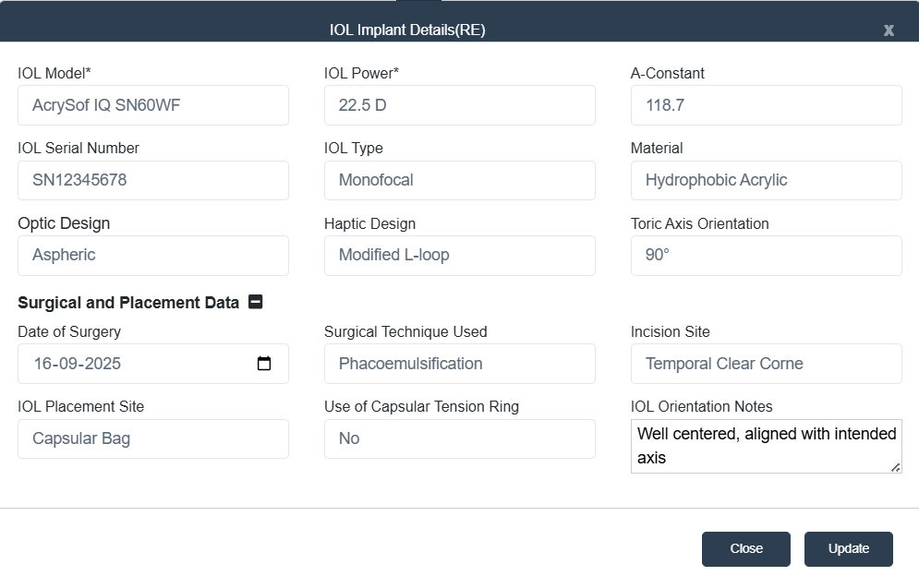Viewport: 919px width, 588px height.
Task: Focus the Material Hydrophobic Acrylic field
Action: 766,180
